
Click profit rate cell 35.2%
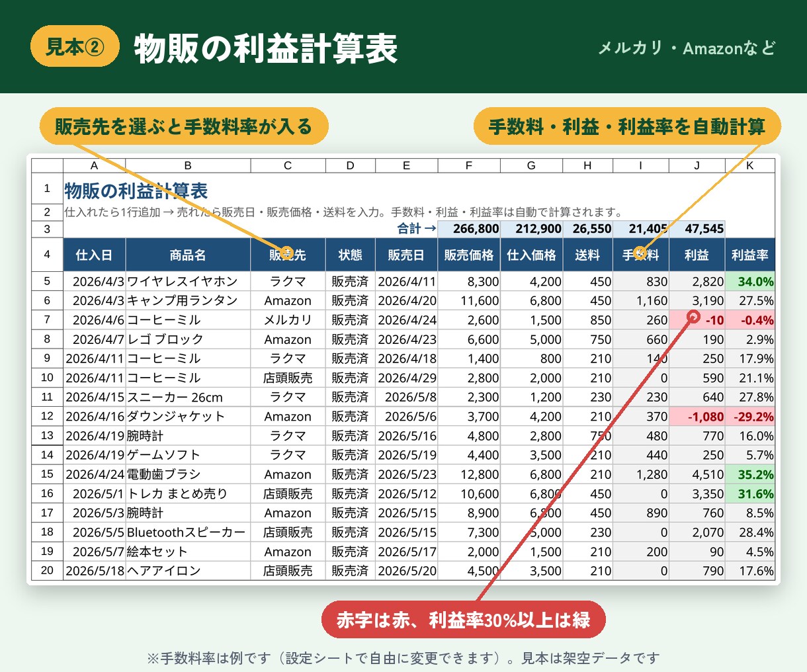[x=749, y=474]
